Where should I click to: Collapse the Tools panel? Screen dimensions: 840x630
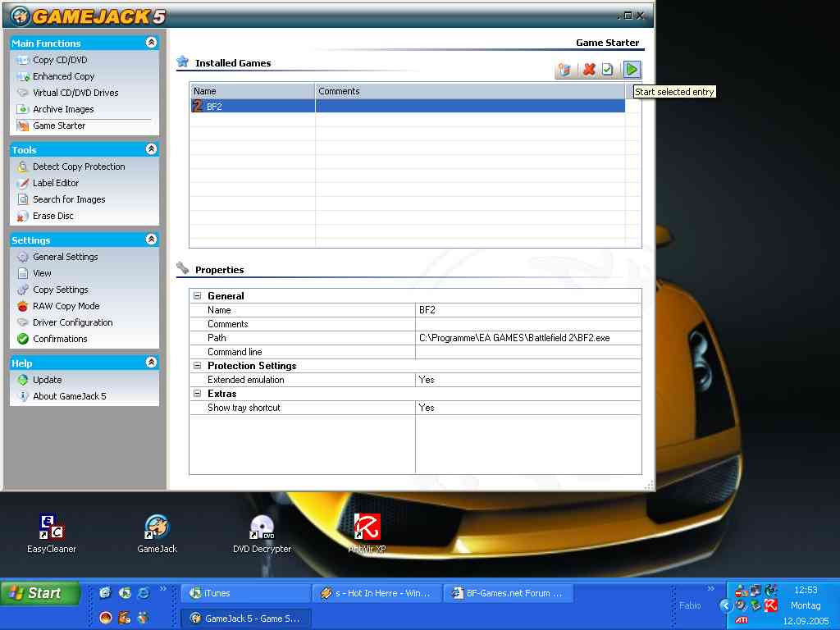click(151, 149)
